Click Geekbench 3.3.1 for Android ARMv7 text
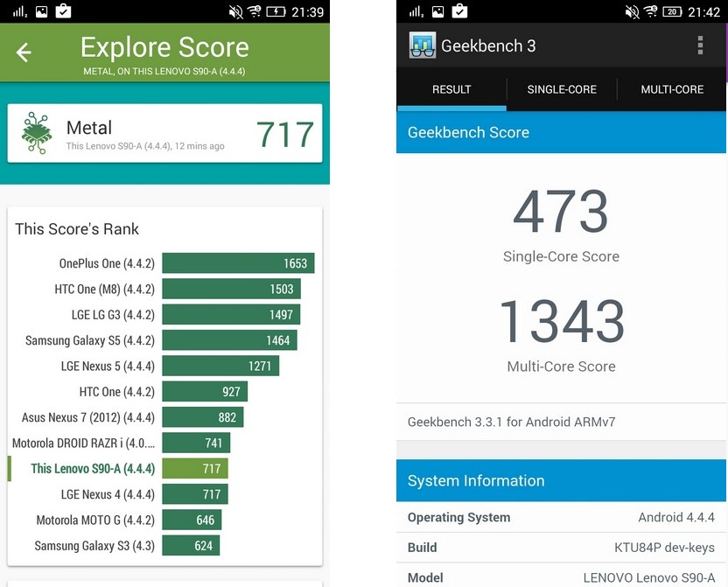This screenshot has width=728, height=587. (512, 422)
